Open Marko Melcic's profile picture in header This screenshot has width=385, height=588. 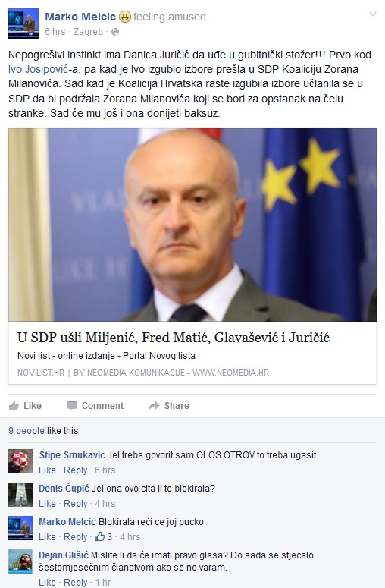(x=23, y=24)
